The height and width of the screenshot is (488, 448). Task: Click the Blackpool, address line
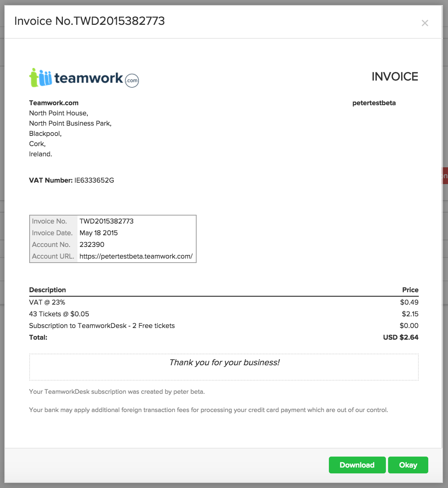pyautogui.click(x=45, y=134)
